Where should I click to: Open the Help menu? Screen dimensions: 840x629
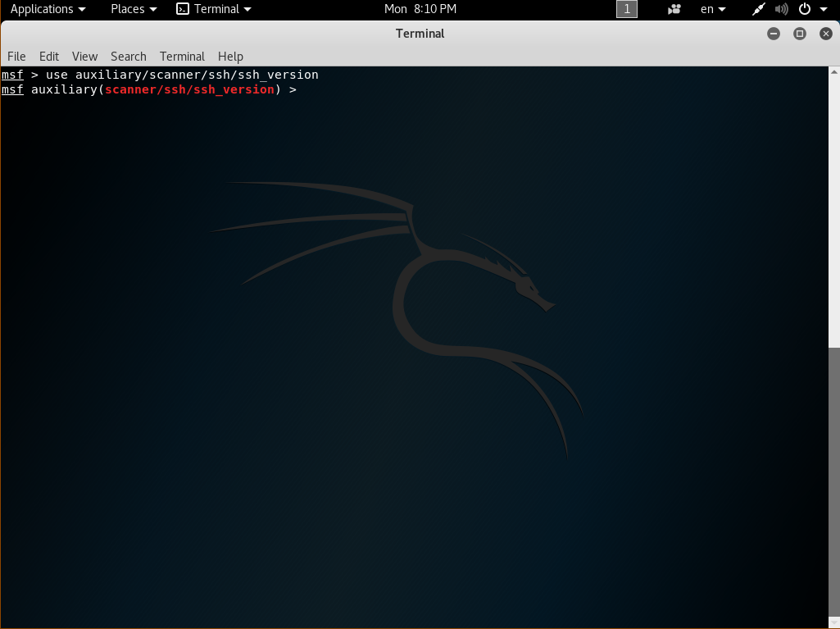[x=230, y=56]
